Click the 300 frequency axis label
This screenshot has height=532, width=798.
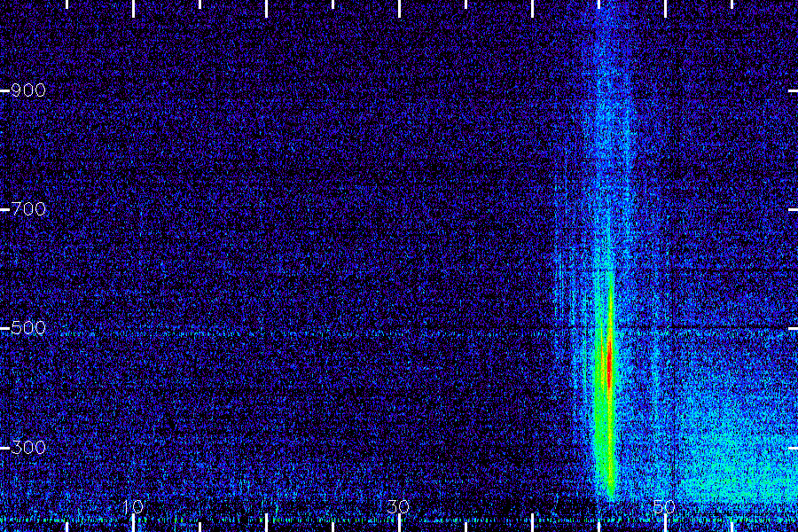(x=28, y=448)
